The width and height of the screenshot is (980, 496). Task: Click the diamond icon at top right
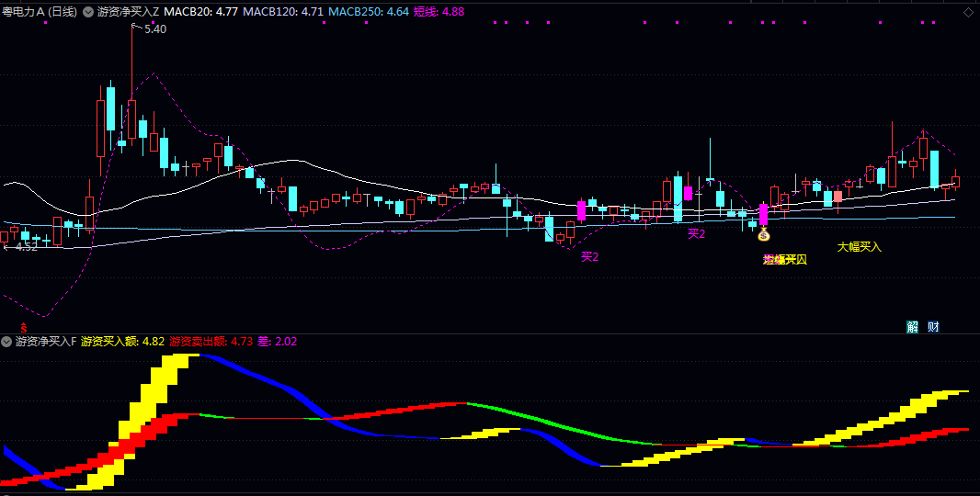968,12
